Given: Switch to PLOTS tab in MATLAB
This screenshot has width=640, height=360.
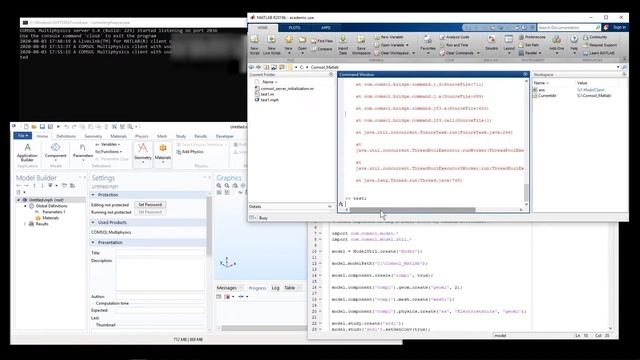Looking at the screenshot, I should point(294,28).
